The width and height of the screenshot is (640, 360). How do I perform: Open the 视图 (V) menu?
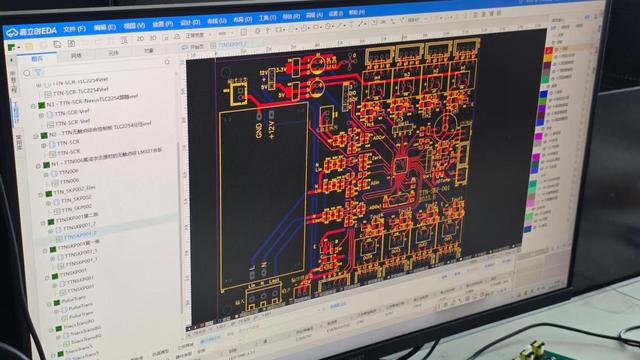[x=134, y=26]
